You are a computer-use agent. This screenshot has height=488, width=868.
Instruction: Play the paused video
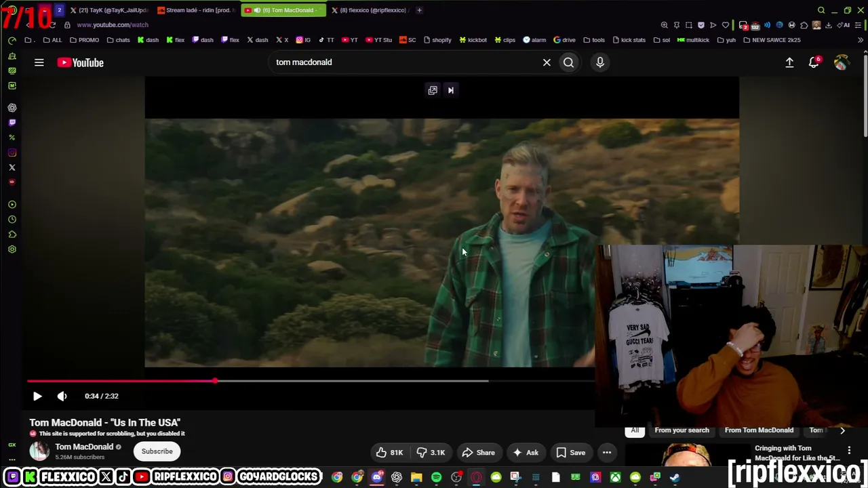(37, 396)
